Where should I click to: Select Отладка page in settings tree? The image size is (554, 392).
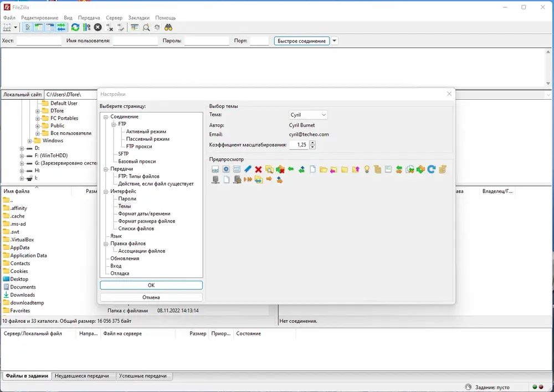click(x=120, y=274)
